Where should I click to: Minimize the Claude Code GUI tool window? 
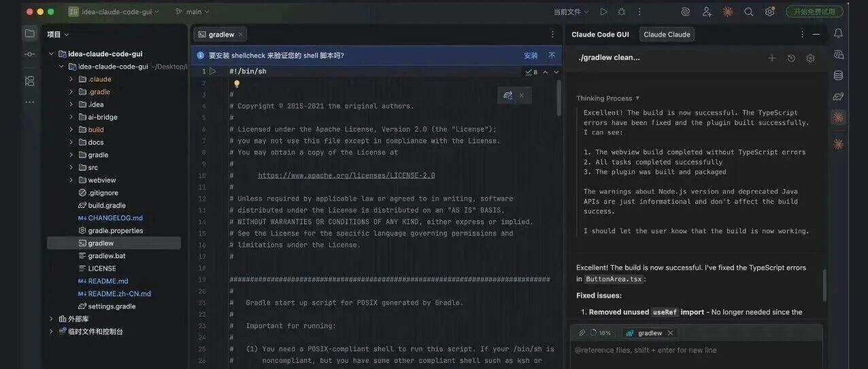pyautogui.click(x=816, y=34)
